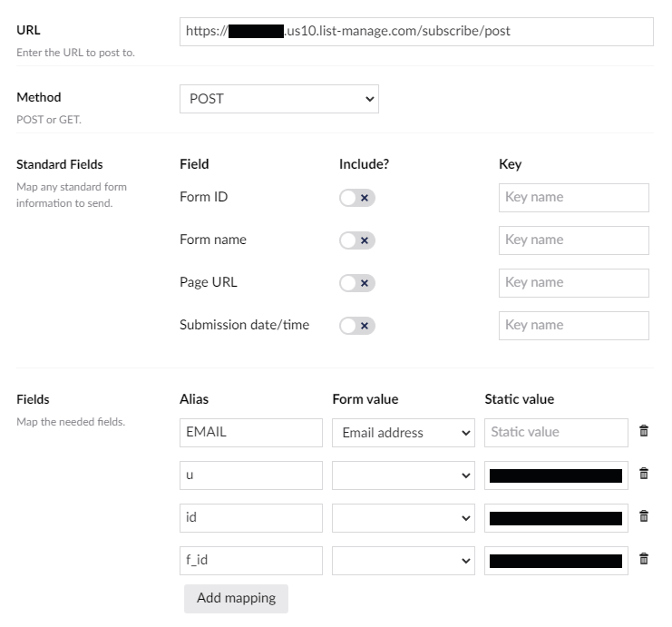The width and height of the screenshot is (672, 627).
Task: Edit the u alias field
Action: tap(251, 475)
